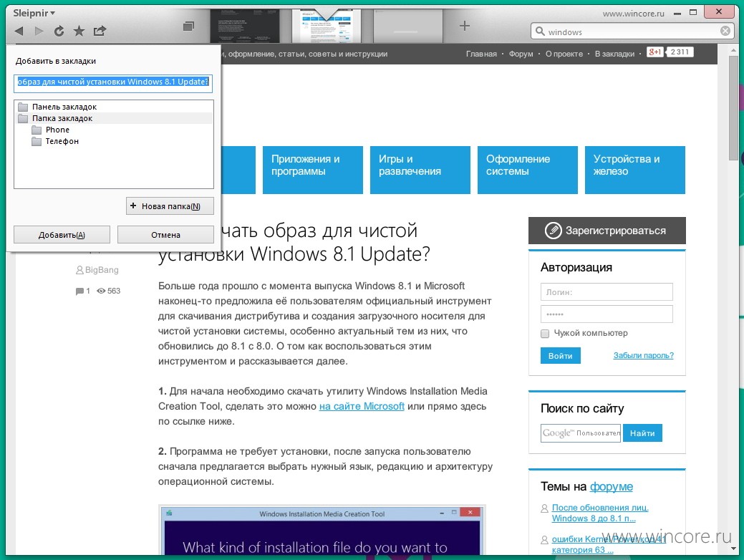This screenshot has height=560, width=744.
Task: Open the Форум menu link
Action: [521, 54]
